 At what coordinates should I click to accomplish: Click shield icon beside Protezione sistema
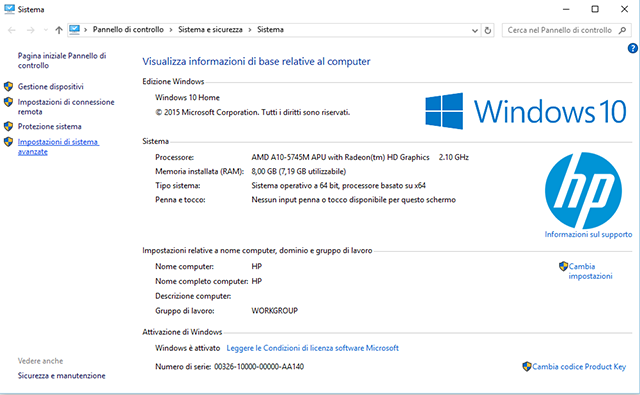pos(8,126)
